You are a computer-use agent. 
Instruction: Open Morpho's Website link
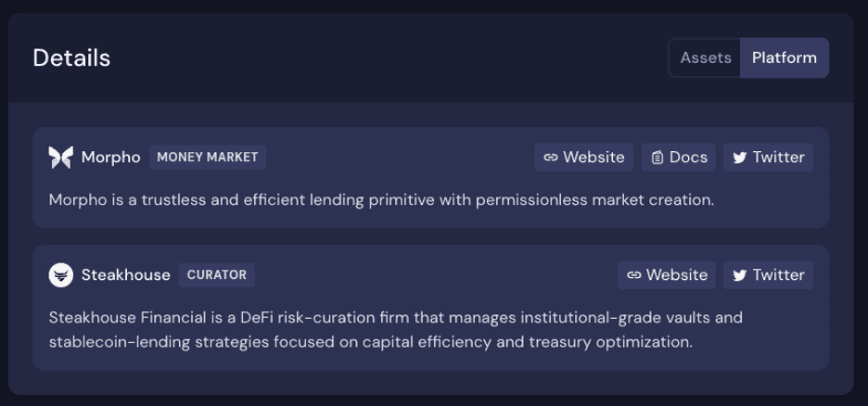click(x=584, y=158)
